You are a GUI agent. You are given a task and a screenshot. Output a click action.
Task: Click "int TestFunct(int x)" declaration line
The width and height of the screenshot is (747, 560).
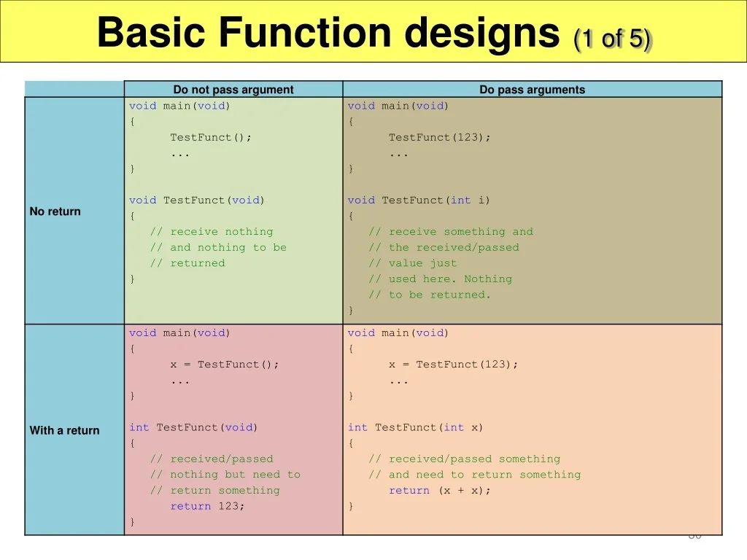(x=415, y=427)
